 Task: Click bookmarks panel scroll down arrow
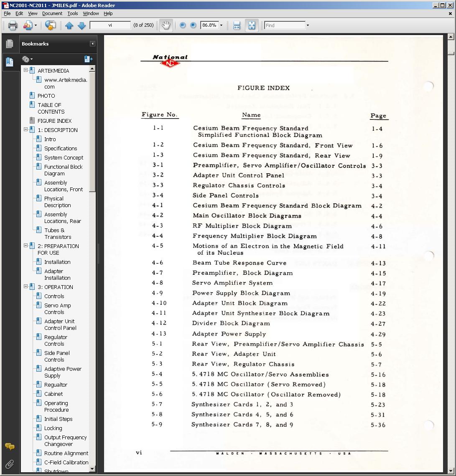[92, 469]
